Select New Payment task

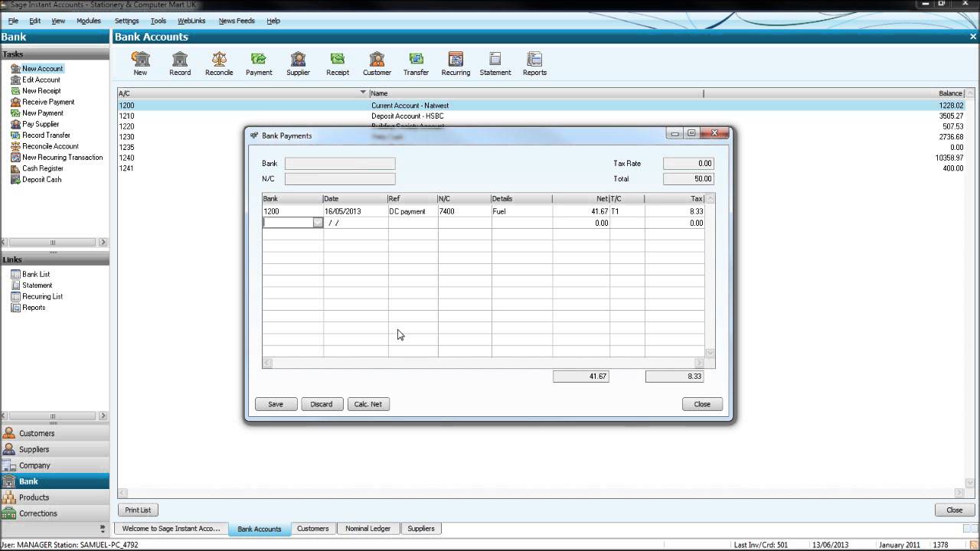click(42, 113)
